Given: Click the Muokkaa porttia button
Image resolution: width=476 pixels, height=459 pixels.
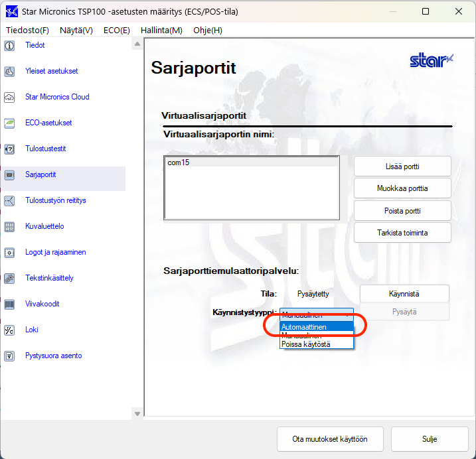Looking at the screenshot, I should coord(402,188).
